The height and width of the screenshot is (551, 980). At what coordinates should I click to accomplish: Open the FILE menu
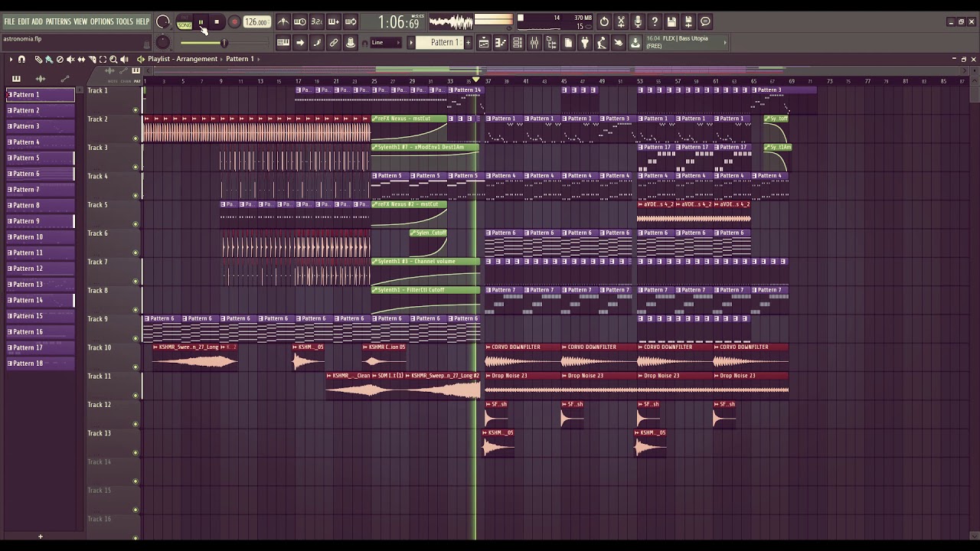point(9,21)
